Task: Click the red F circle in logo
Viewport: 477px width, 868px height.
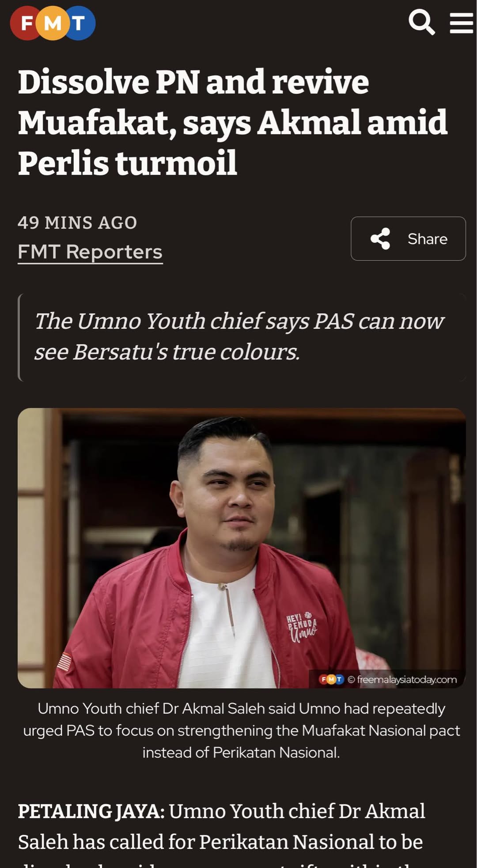Action: pos(26,23)
